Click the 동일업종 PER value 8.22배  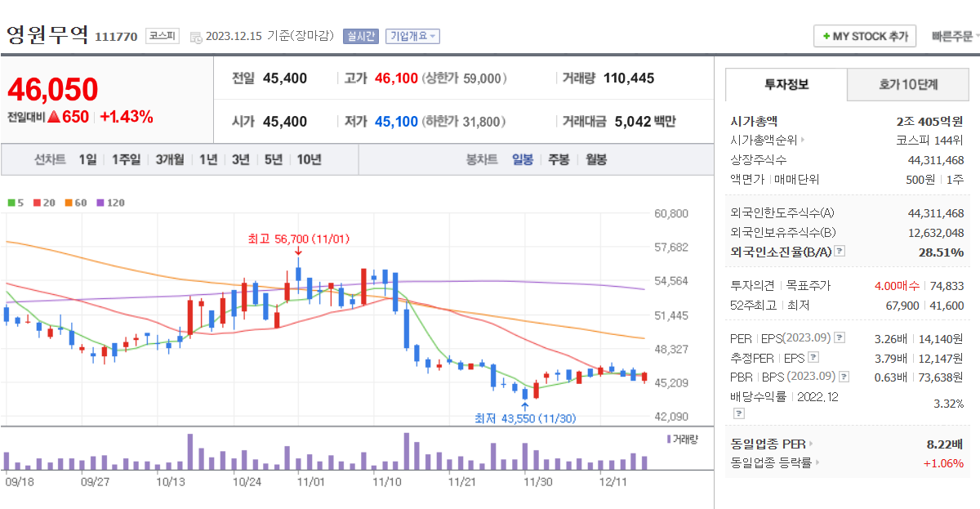pos(945,444)
